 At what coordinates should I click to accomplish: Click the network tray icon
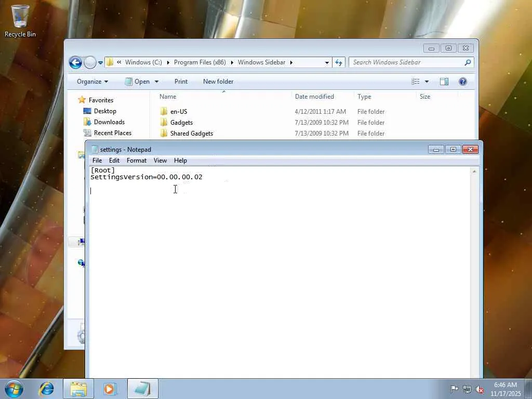[x=467, y=389]
